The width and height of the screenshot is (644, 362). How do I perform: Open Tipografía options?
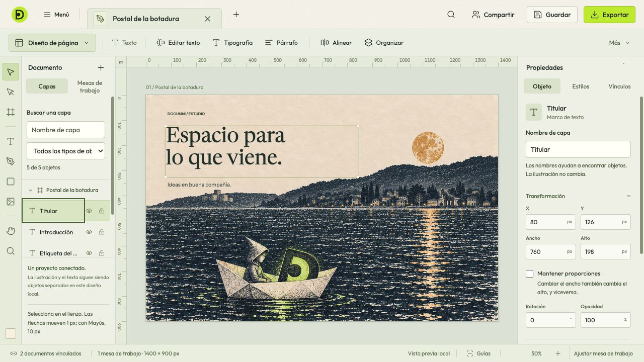tap(232, 43)
